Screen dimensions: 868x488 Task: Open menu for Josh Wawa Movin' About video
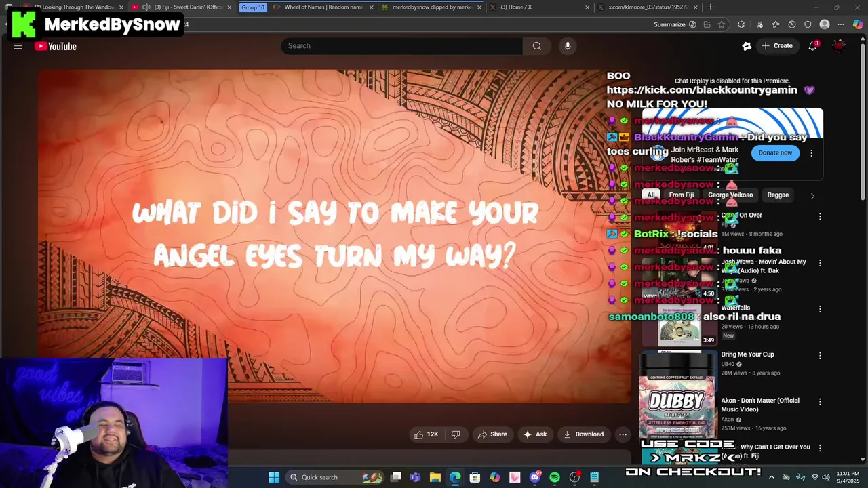coord(820,262)
